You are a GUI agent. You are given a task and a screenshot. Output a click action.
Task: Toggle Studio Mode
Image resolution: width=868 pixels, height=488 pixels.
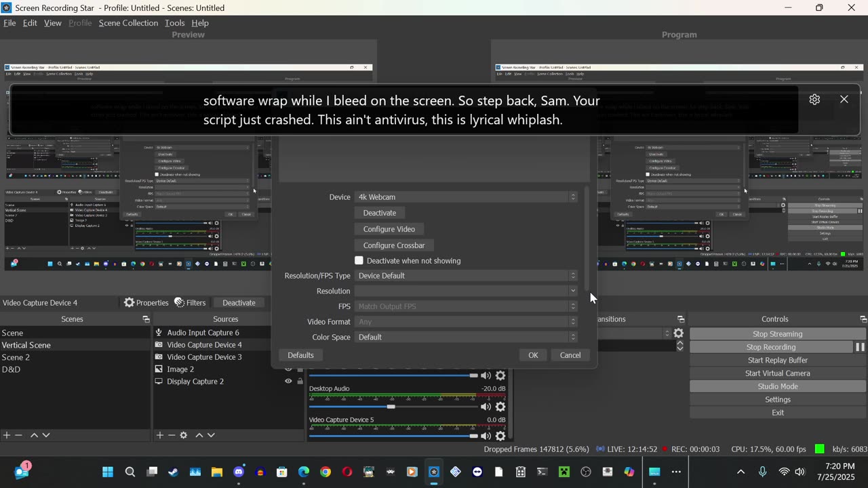(x=778, y=386)
